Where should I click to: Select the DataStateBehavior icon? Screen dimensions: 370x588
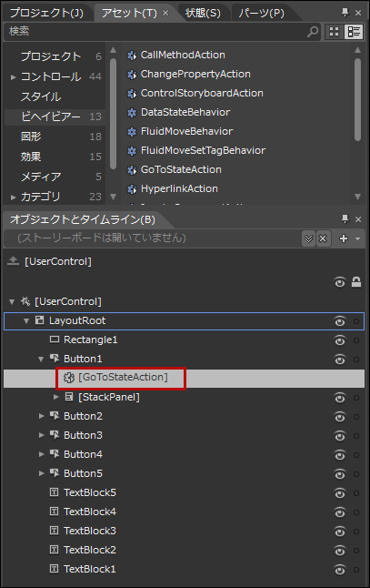coord(132,113)
